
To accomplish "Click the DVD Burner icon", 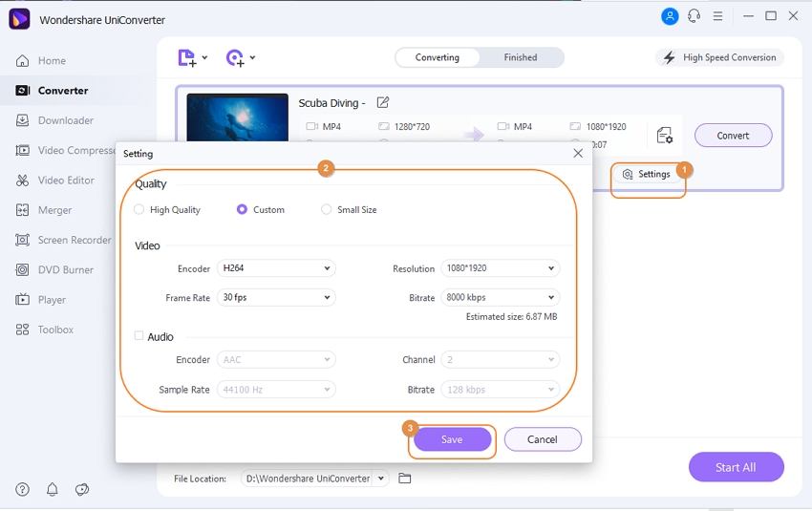I will coord(22,269).
